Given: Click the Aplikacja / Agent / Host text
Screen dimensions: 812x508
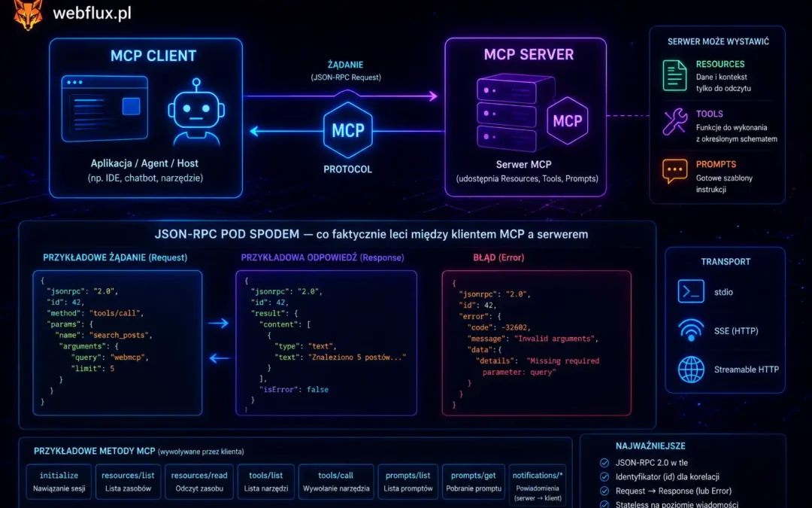Looking at the screenshot, I should [x=144, y=163].
